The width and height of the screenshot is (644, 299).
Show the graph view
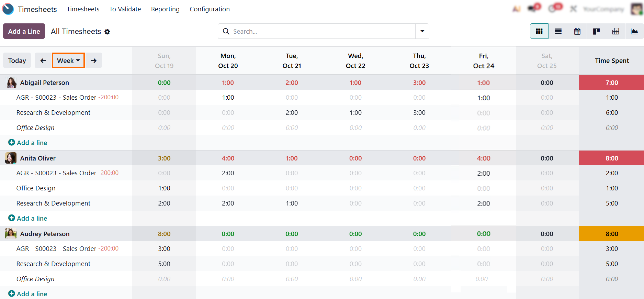coord(634,31)
